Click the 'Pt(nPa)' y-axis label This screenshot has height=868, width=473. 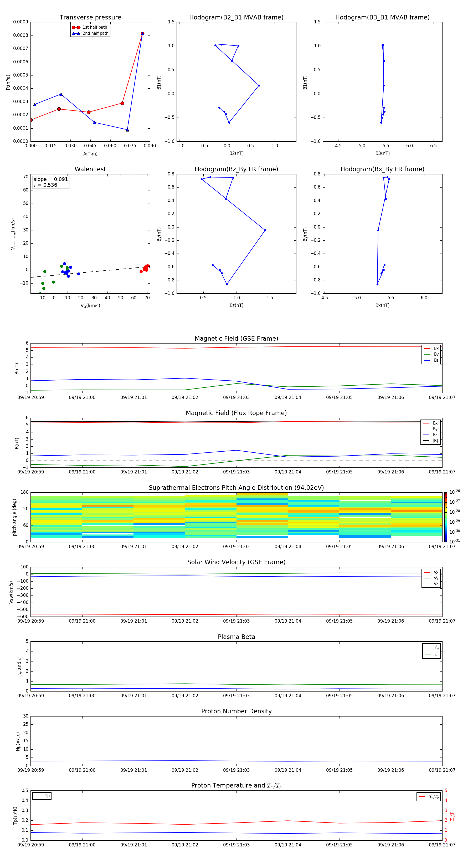tap(8, 82)
